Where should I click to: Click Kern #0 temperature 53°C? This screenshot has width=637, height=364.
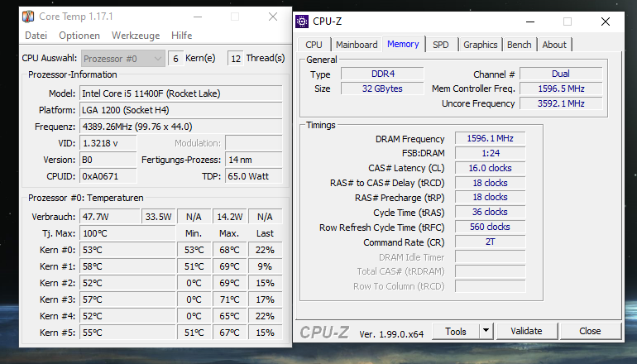click(127, 250)
